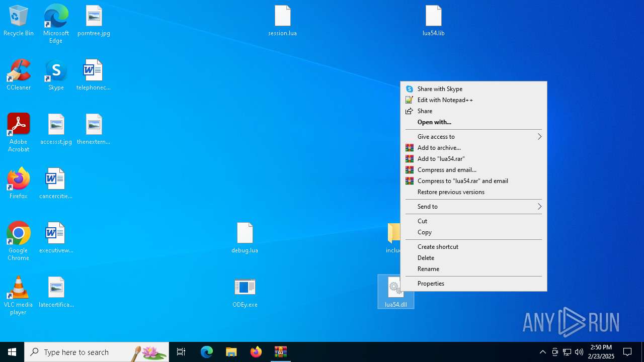Choose Rename in the context menu
This screenshot has width=644, height=362.
(x=473, y=269)
